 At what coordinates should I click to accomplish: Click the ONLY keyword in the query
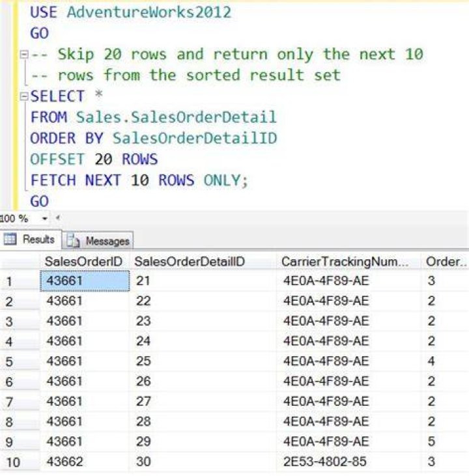[221, 180]
